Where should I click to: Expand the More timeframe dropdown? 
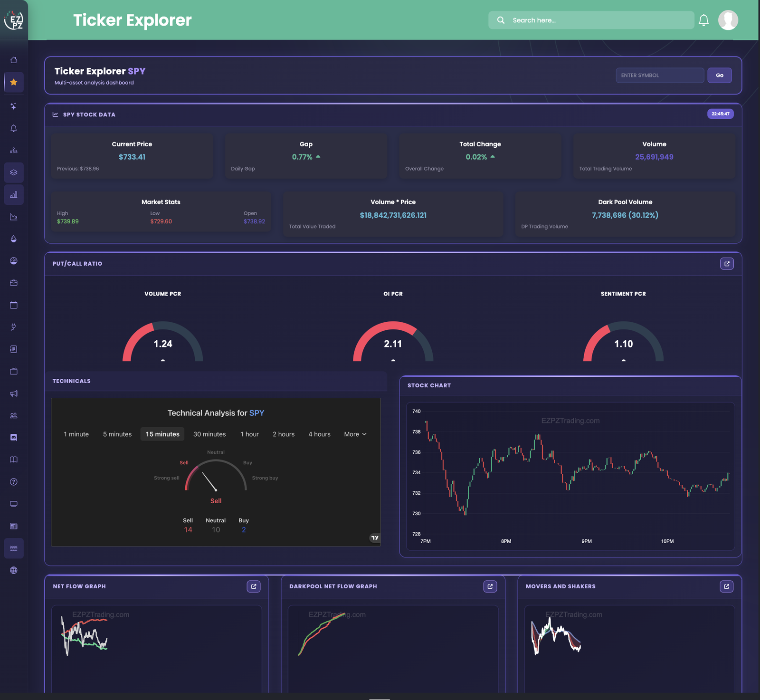(355, 434)
